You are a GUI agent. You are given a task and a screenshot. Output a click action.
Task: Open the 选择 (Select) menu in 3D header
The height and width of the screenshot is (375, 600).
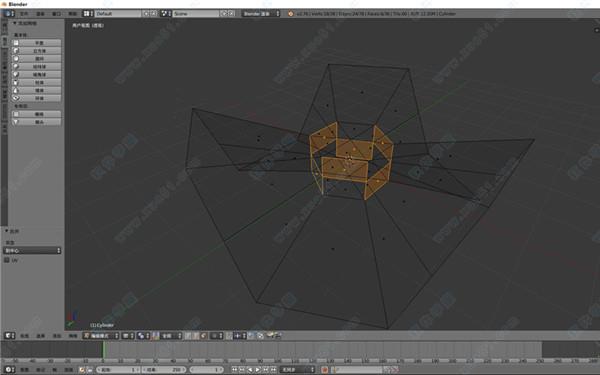41,336
